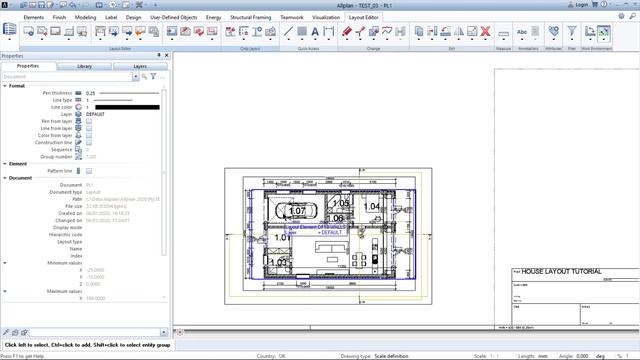Collapse the Element section
This screenshot has height=360, width=640.
click(x=5, y=164)
